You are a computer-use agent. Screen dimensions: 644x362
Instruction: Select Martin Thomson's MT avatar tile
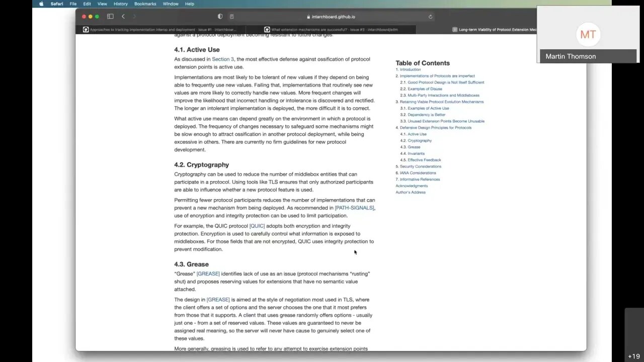[588, 34]
